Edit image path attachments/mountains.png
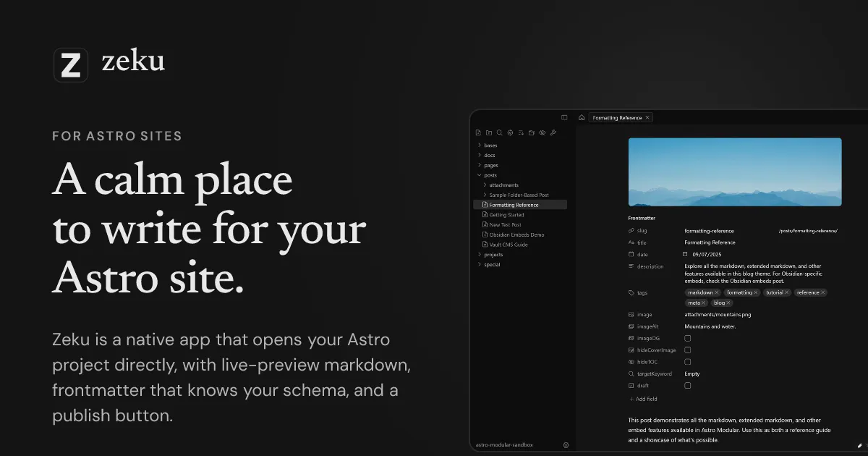Image resolution: width=868 pixels, height=456 pixels. (718, 315)
